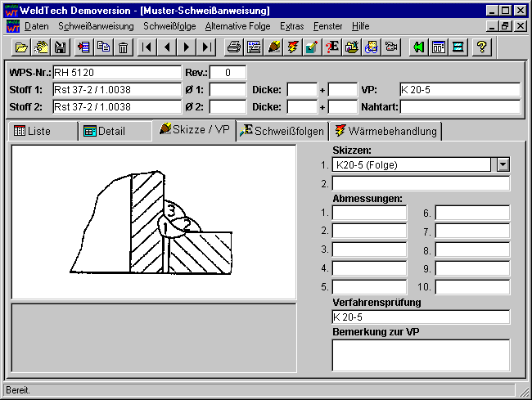The image size is (532, 400).
Task: Jump to the last record
Action: (x=207, y=47)
